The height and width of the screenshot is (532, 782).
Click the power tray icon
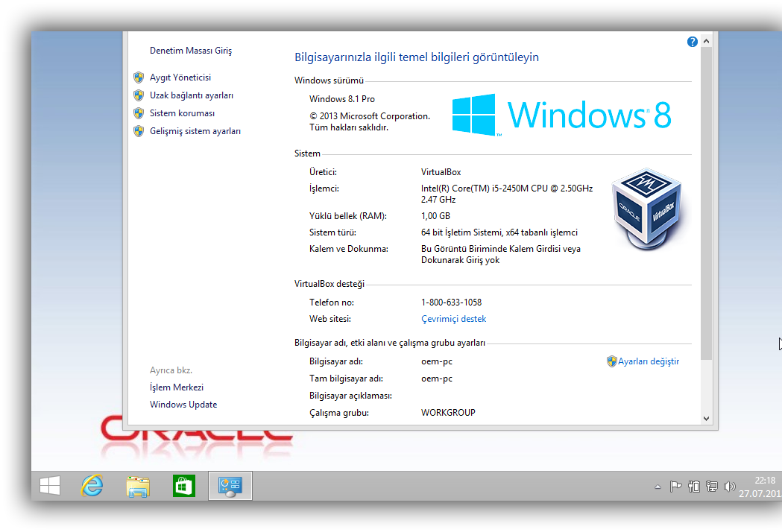click(694, 486)
